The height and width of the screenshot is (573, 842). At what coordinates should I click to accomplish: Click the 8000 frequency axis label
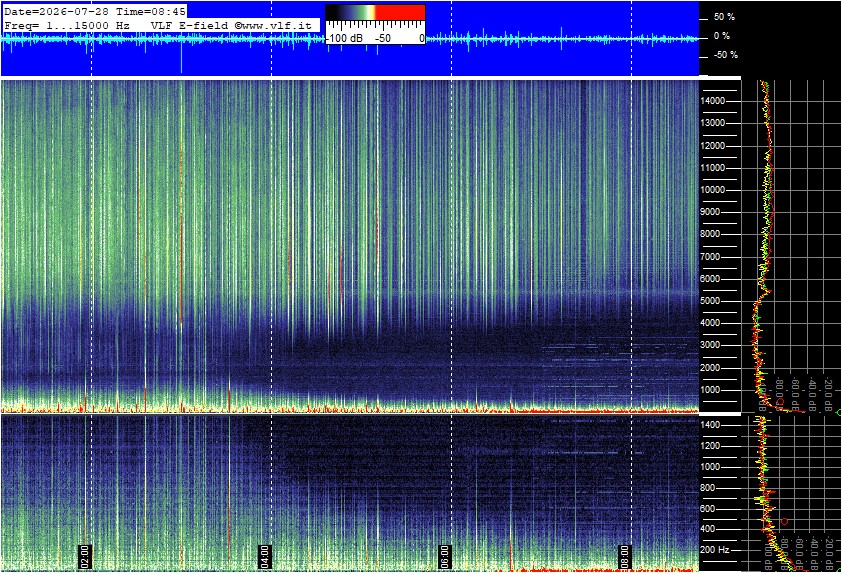tap(710, 234)
